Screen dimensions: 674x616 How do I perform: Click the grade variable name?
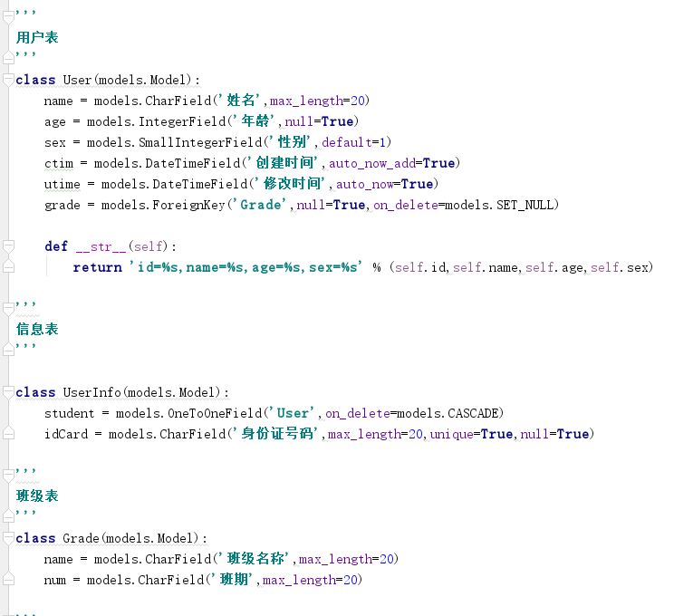tap(63, 206)
